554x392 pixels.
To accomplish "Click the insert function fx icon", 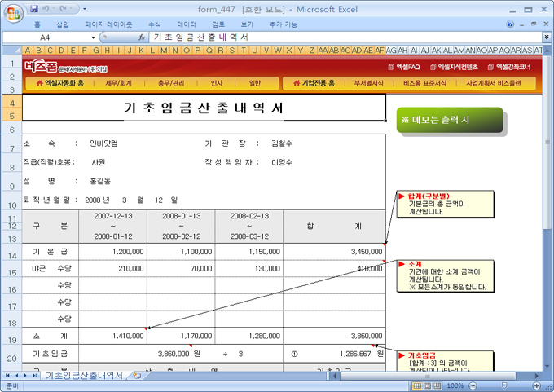I will coord(142,37).
